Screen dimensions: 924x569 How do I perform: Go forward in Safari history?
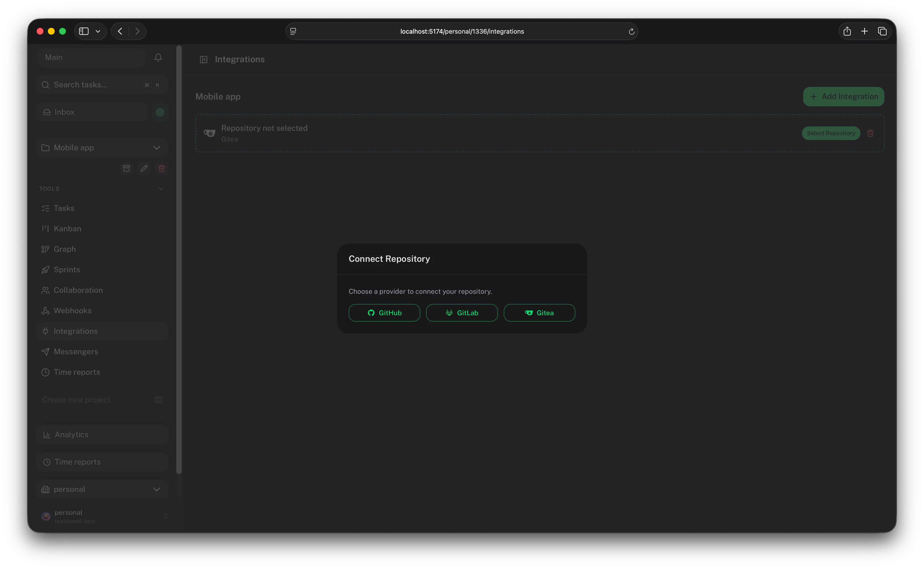click(x=137, y=31)
